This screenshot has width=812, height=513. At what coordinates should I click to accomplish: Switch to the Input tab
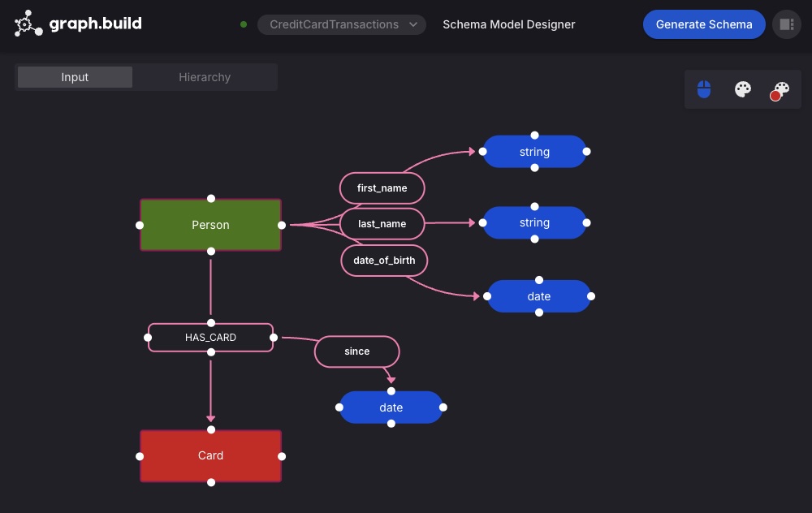pos(75,77)
